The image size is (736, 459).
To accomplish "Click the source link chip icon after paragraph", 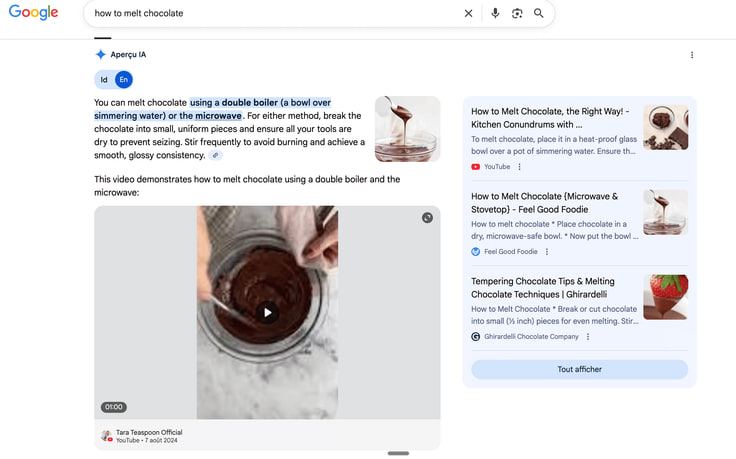I will tap(216, 156).
